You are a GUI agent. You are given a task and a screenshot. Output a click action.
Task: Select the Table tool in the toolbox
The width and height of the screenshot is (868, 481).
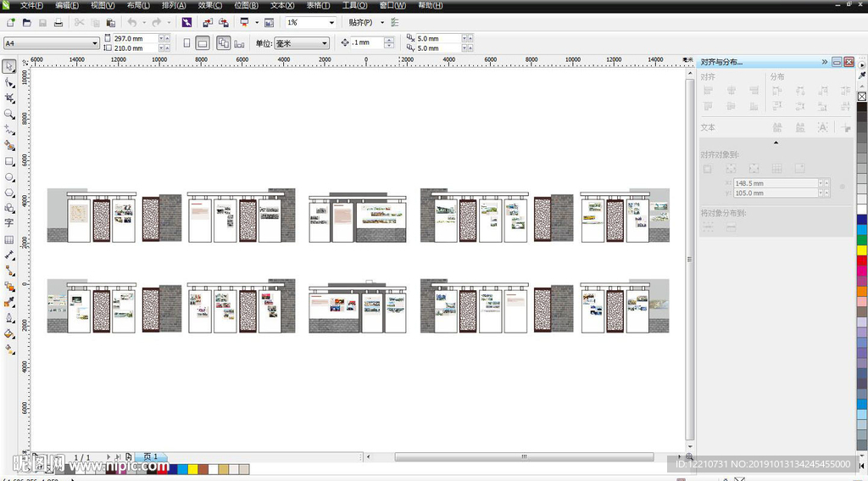click(9, 240)
